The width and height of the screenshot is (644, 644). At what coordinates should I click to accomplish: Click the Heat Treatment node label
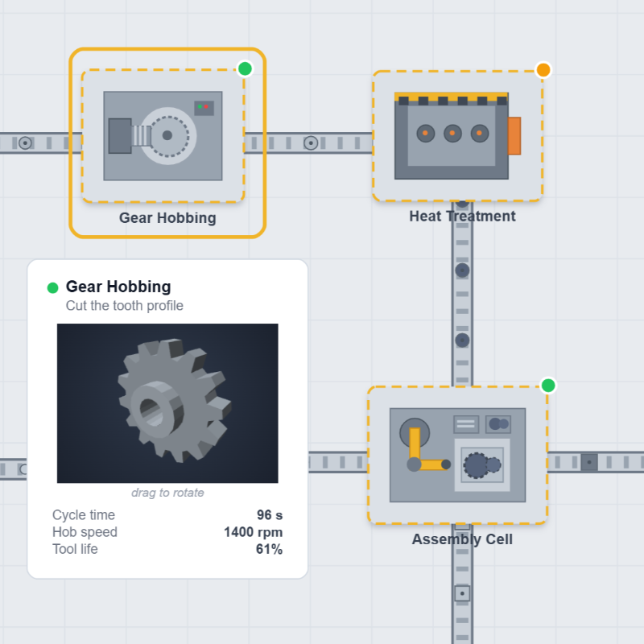(462, 216)
